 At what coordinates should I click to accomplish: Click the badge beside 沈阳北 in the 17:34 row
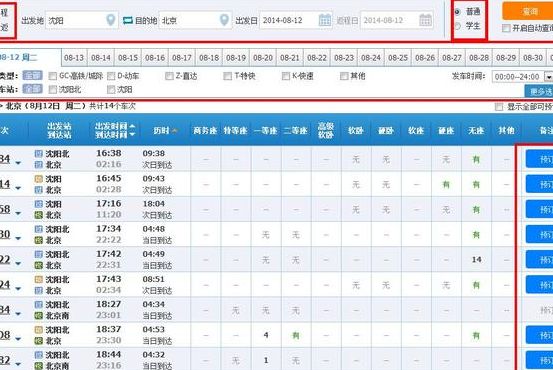click(x=38, y=229)
